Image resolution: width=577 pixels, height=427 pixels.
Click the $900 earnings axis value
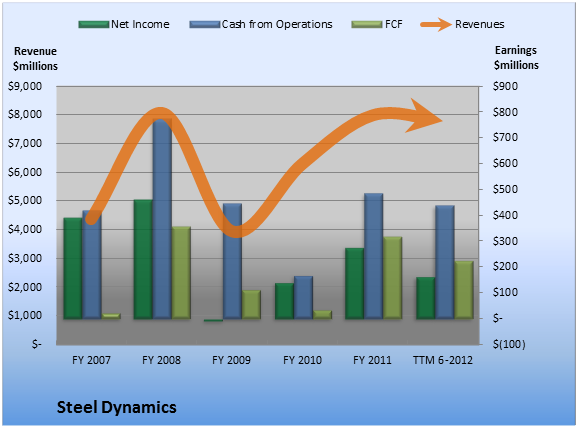coord(505,86)
